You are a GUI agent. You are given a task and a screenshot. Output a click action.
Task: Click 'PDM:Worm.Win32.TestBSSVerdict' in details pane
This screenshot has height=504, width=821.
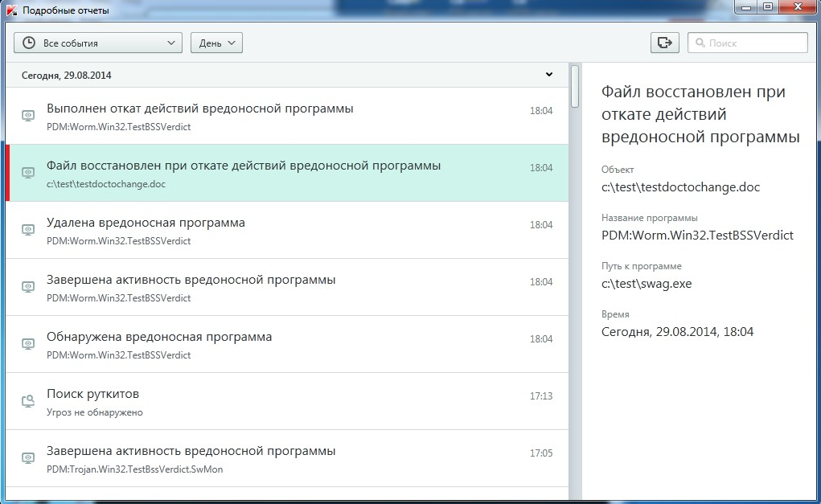click(x=697, y=236)
